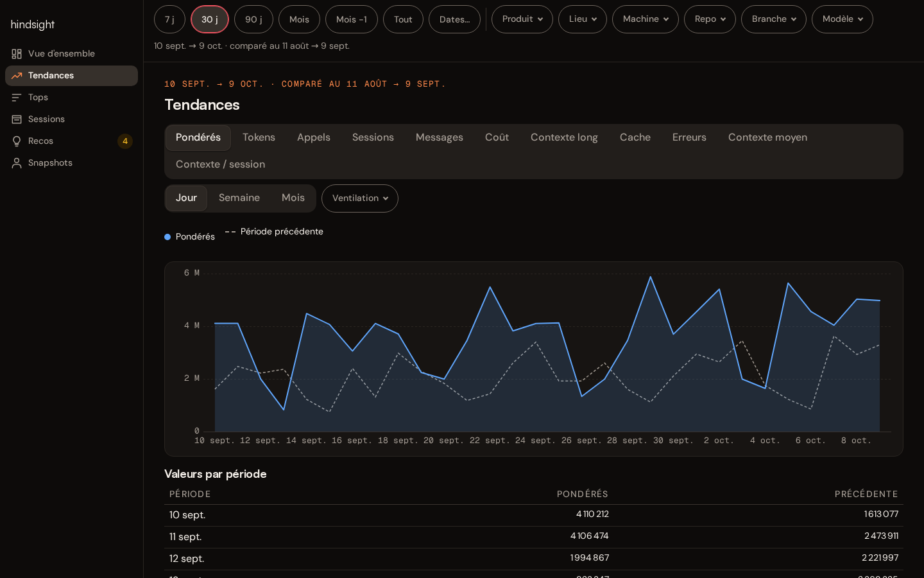The height and width of the screenshot is (578, 924).
Task: Select the 30 j range
Action: pos(210,19)
